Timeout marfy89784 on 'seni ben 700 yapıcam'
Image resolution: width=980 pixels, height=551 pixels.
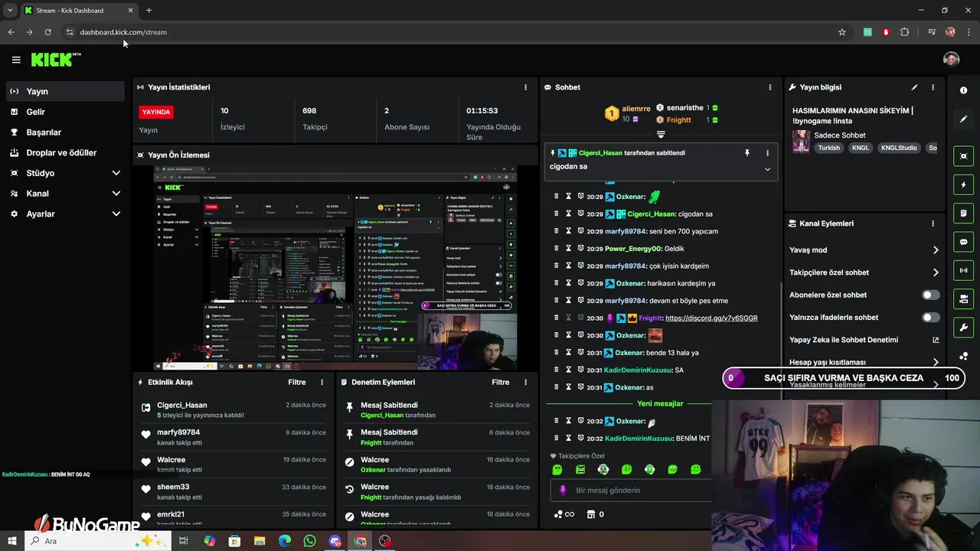(568, 231)
